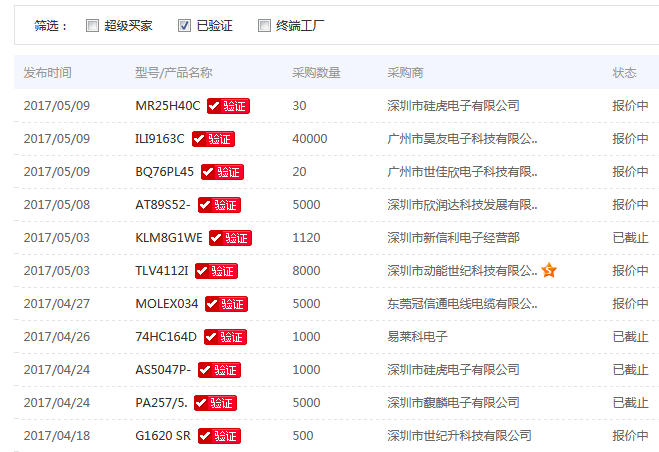
Task: Click the 验证 badge next to BQ76PL45
Action: (222, 172)
